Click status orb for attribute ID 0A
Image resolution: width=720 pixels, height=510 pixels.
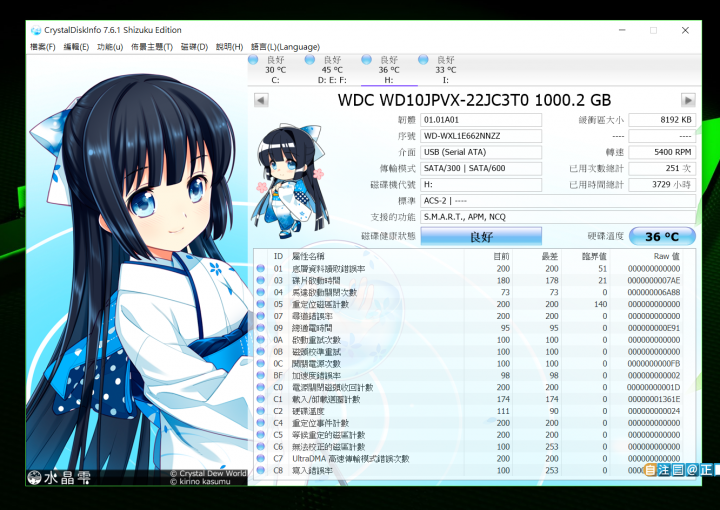(x=261, y=340)
